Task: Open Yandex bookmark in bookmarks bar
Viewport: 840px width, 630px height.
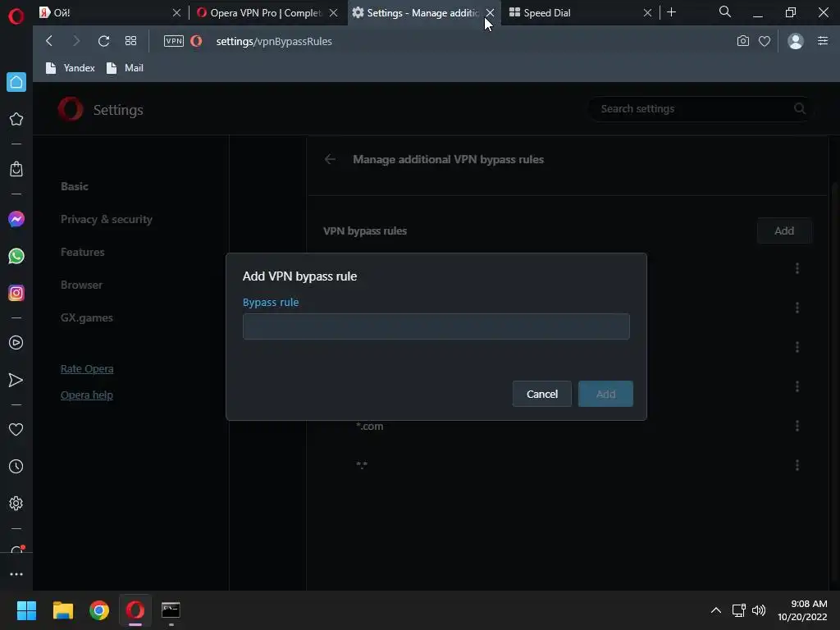Action: pos(71,68)
